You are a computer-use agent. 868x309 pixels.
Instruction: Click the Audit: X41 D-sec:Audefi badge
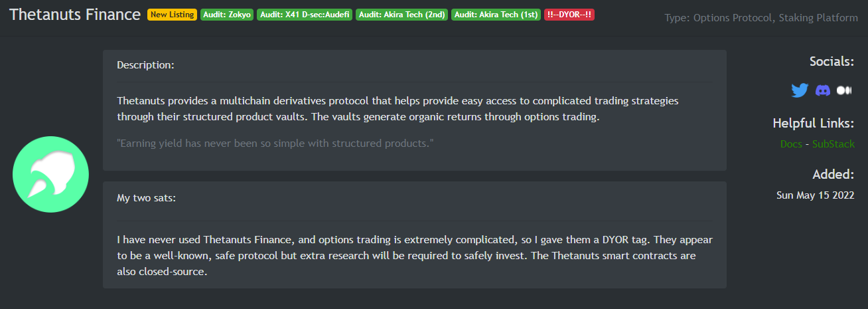[x=305, y=15]
